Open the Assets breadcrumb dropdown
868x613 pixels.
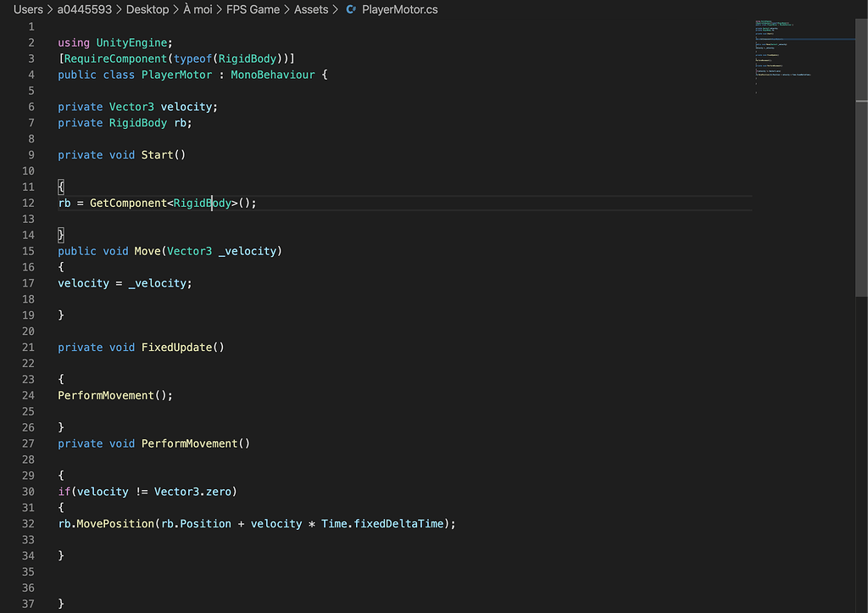[x=311, y=9]
